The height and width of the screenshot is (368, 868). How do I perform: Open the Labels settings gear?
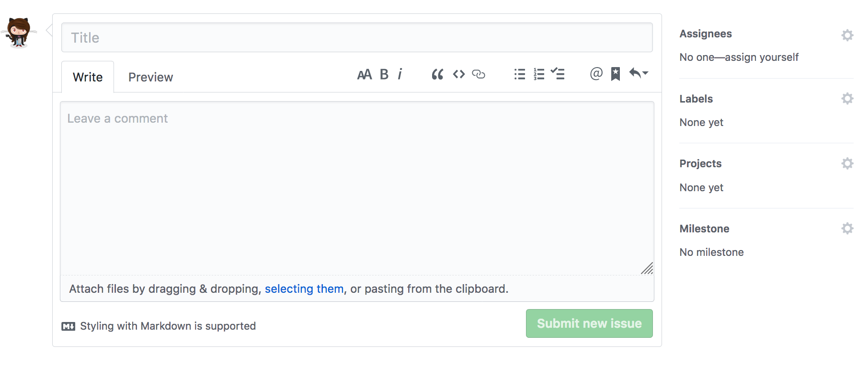(847, 98)
